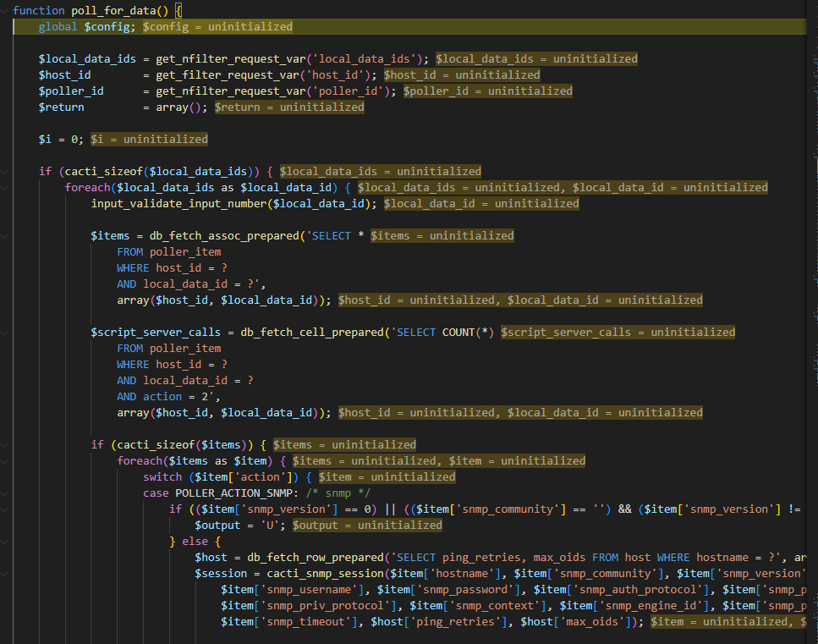Click the 'db_fetch_cell_prepared' function name

tap(312, 333)
